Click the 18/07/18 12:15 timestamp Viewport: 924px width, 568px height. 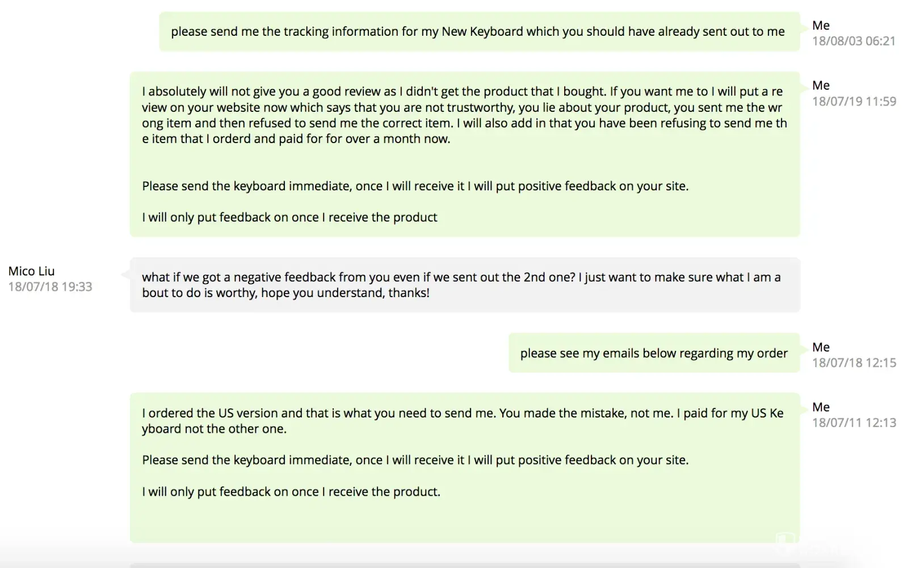pos(854,362)
